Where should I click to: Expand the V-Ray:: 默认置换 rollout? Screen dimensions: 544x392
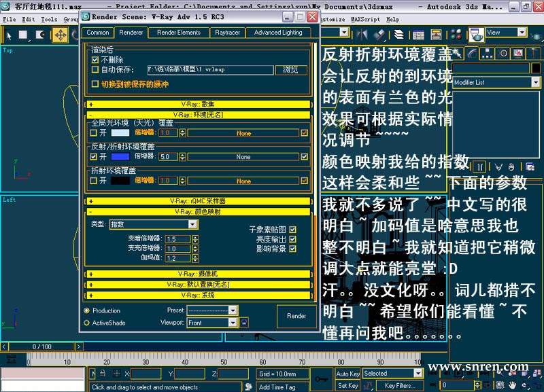[x=198, y=285]
